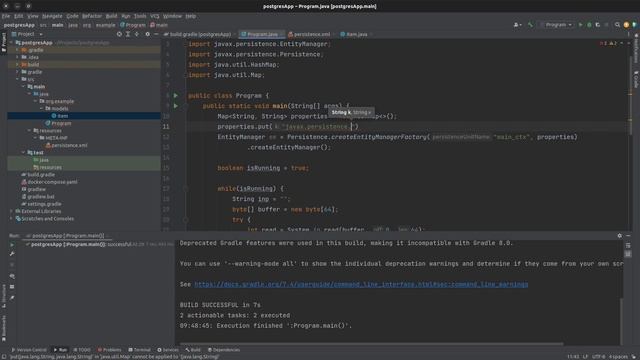Toggle the Run tool window button
This screenshot has width=640, height=360.
coord(61,350)
